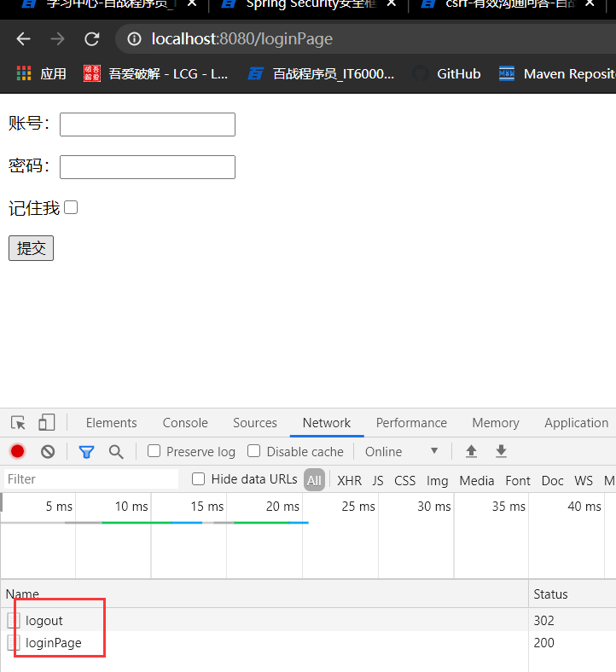Reload the loginPage with refresh icon
The image size is (616, 672).
click(92, 39)
